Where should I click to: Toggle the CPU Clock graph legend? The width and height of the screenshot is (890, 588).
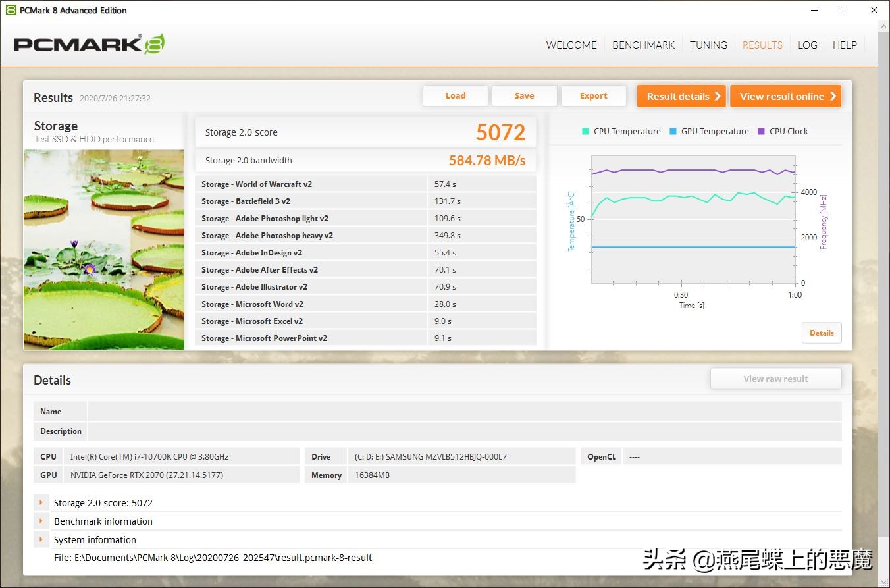[783, 131]
